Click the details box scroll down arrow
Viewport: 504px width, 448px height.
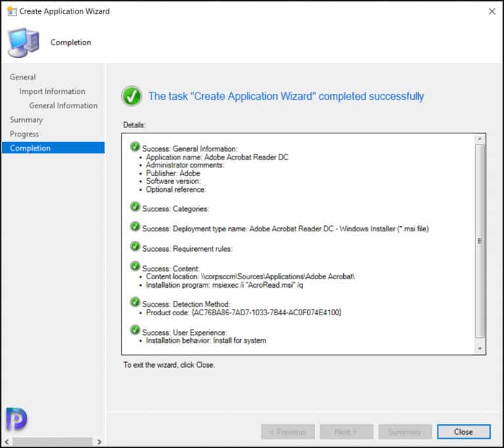pos(480,349)
